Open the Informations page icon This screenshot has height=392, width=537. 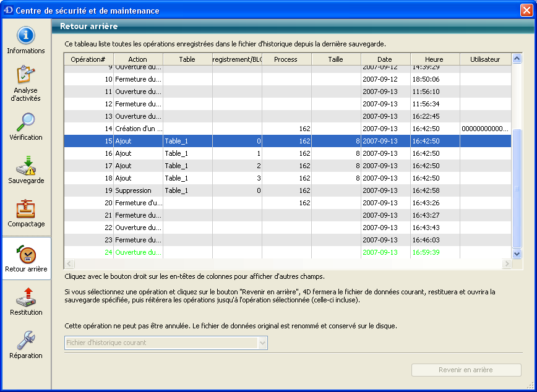[x=25, y=36]
